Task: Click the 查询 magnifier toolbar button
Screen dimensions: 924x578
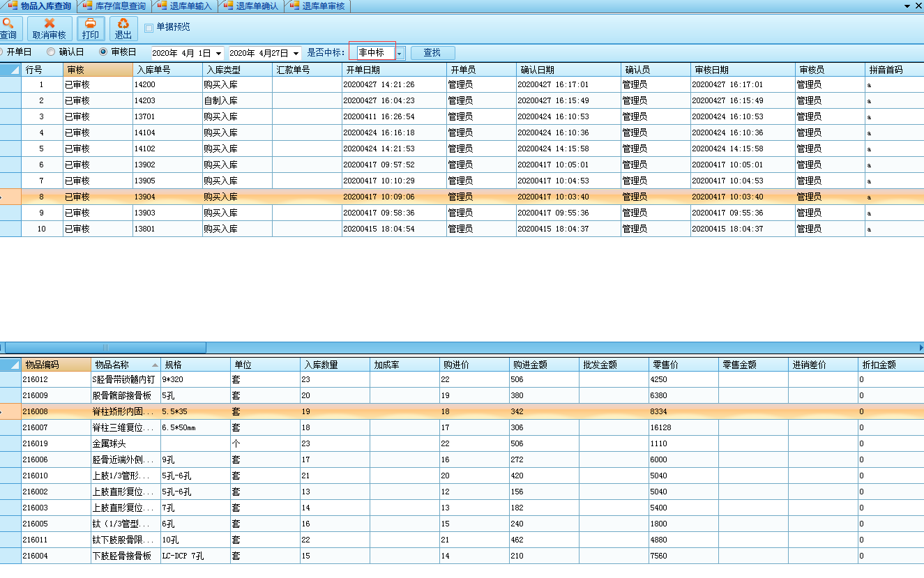Action: coord(9,29)
